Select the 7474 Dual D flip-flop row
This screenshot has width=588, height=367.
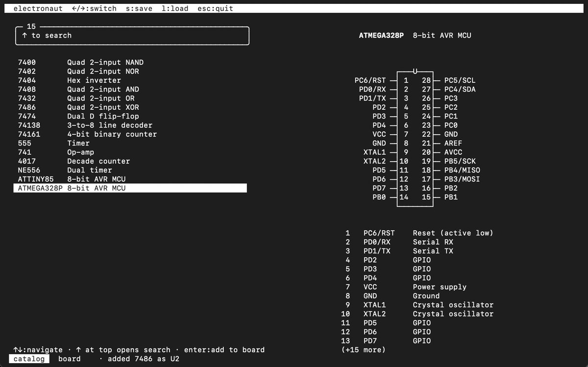pos(130,116)
